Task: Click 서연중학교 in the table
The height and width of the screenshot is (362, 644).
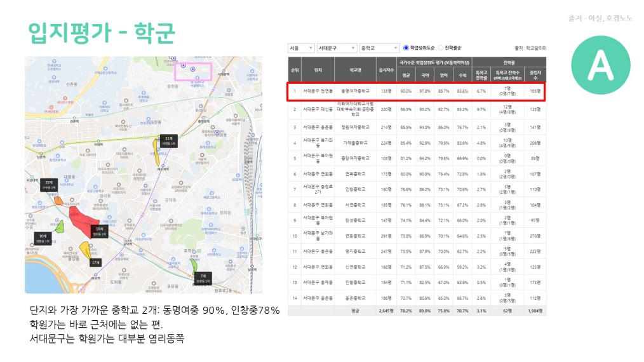Action: (355, 205)
